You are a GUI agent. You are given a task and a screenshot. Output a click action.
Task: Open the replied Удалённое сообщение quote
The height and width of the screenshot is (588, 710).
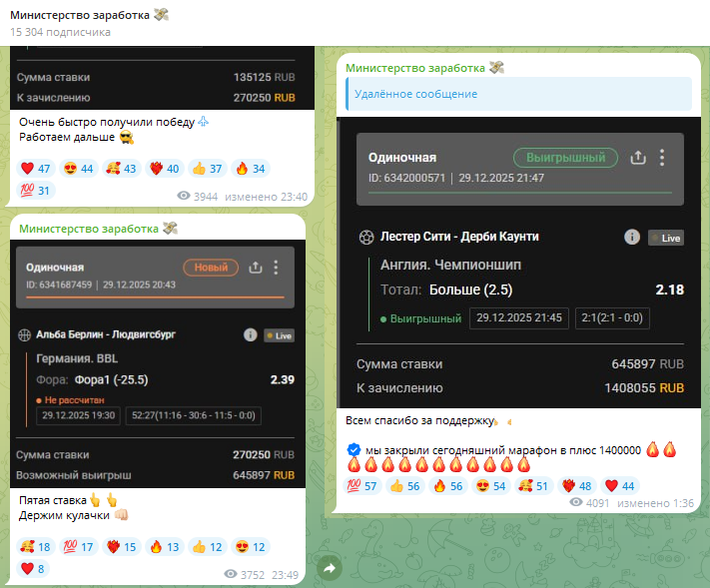pos(518,94)
